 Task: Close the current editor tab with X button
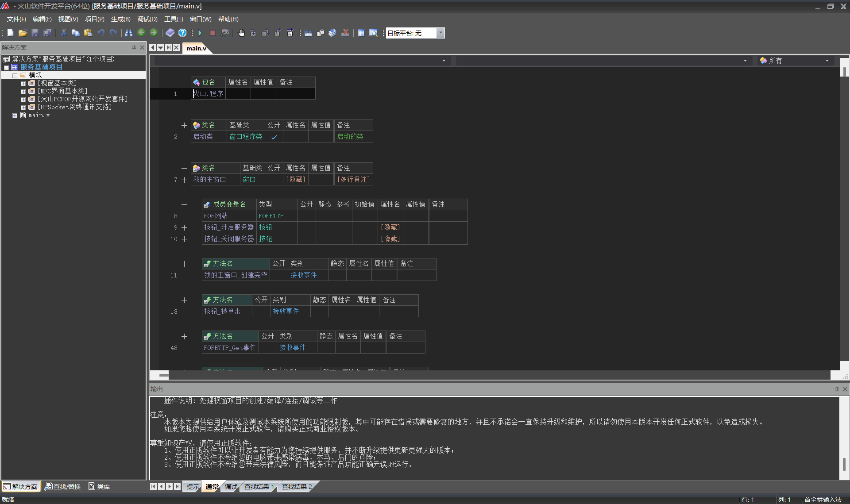coord(176,48)
